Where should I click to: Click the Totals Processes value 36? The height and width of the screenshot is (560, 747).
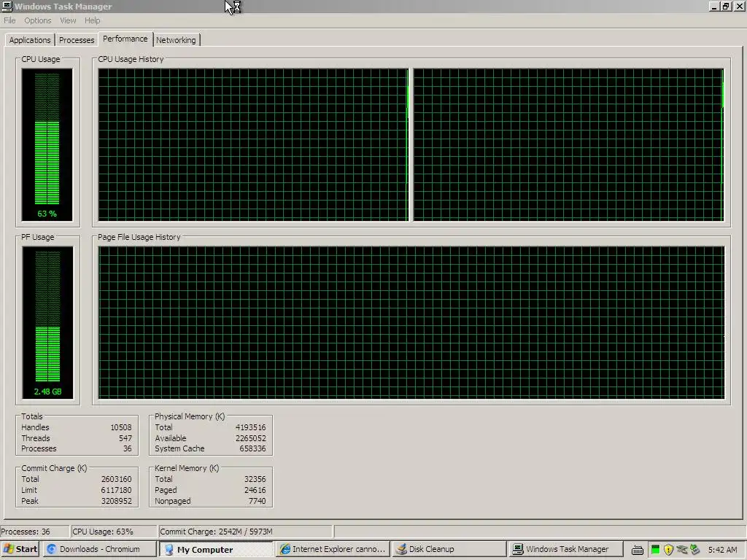127,448
